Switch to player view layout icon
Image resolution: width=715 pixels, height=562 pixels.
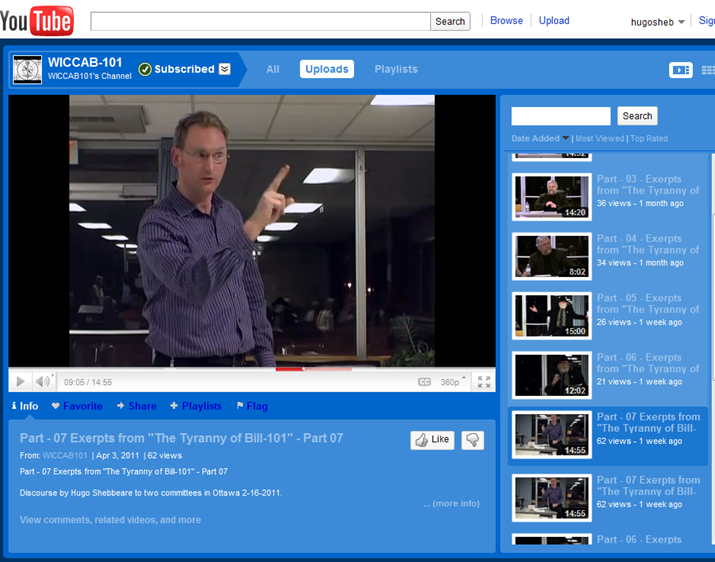tap(681, 70)
